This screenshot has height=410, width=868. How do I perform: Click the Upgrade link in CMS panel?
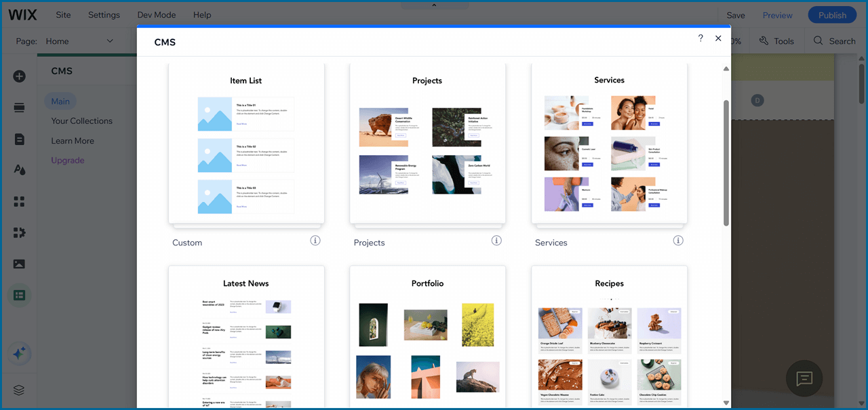coord(68,160)
